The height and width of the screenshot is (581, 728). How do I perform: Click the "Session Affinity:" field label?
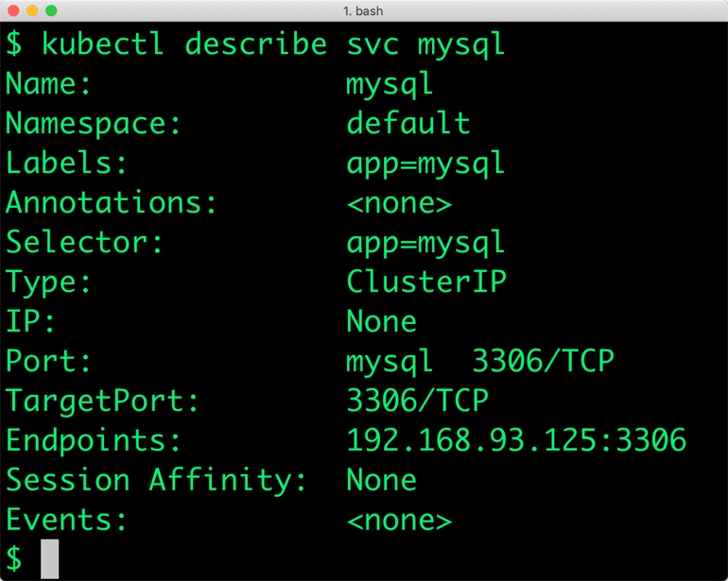pos(157,481)
